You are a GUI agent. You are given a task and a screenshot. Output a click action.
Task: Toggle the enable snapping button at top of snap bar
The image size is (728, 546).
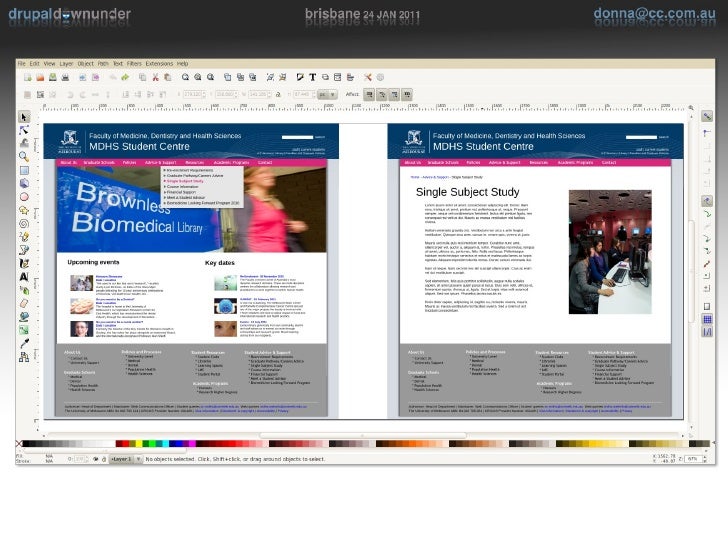coord(707,116)
